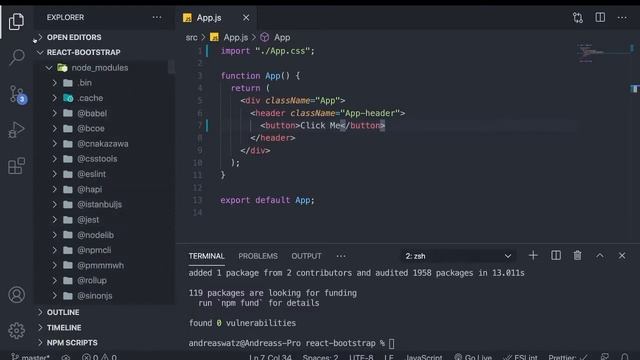Switch to the TERMINAL tab
Screen dimensions: 640x360
pyautogui.click(x=207, y=256)
